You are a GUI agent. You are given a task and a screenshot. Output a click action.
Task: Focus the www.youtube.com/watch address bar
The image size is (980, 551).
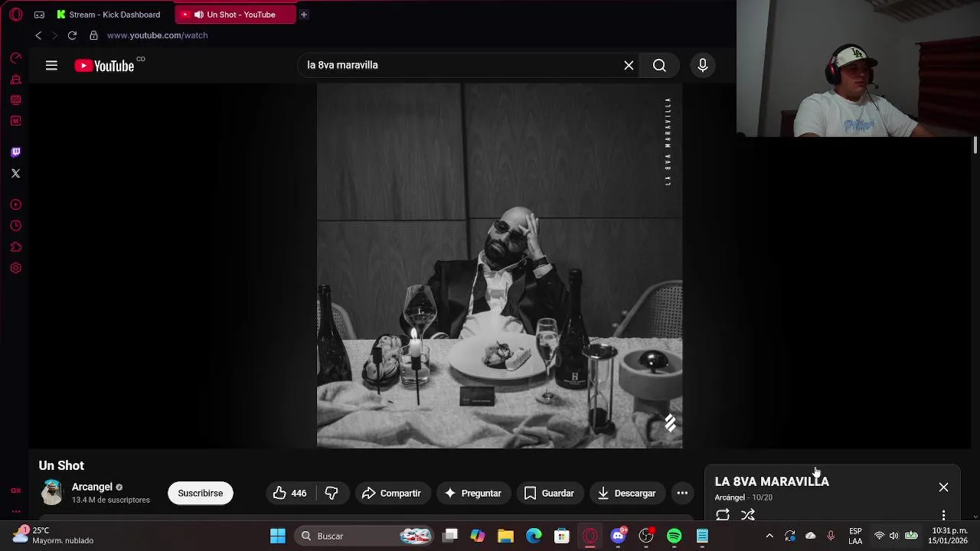point(157,35)
